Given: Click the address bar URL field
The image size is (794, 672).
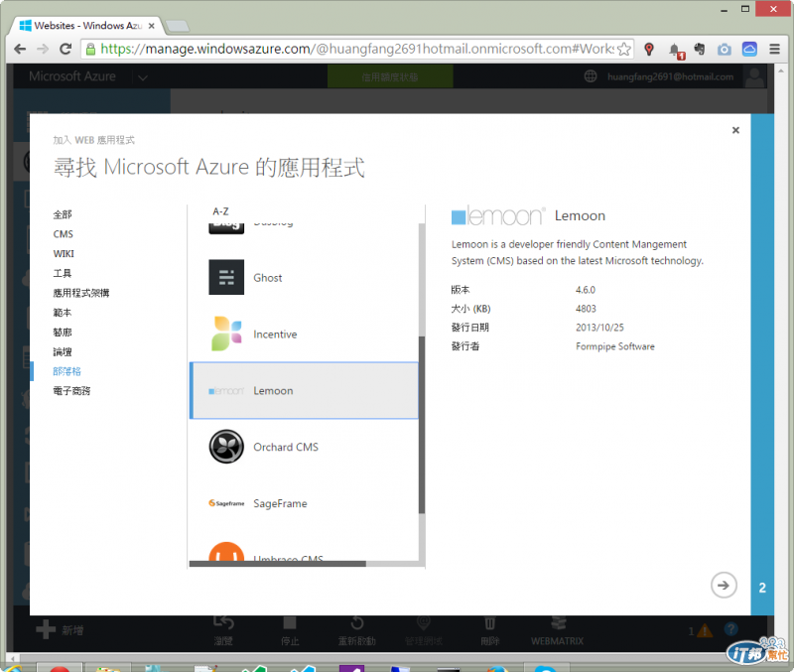Looking at the screenshot, I should click(x=356, y=49).
